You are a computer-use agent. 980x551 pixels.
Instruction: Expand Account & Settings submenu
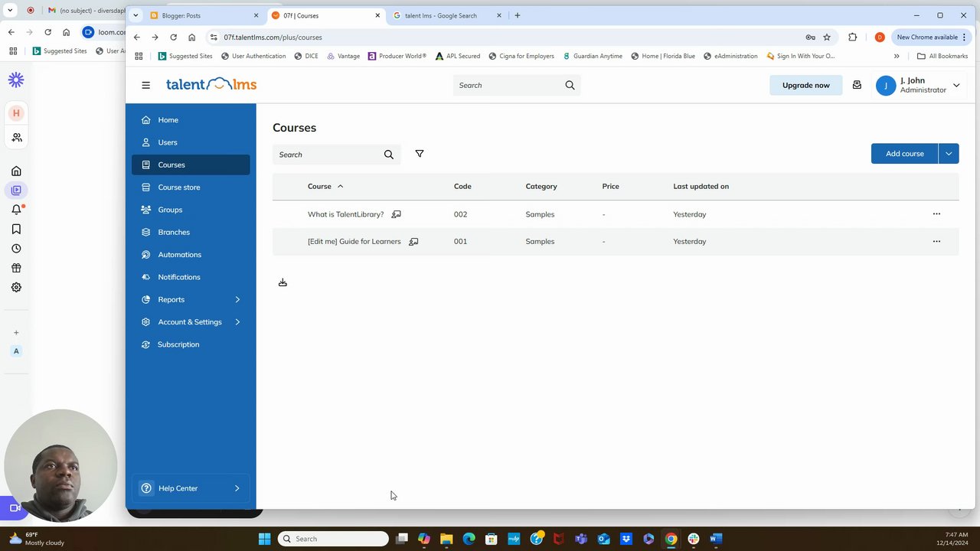coord(237,322)
